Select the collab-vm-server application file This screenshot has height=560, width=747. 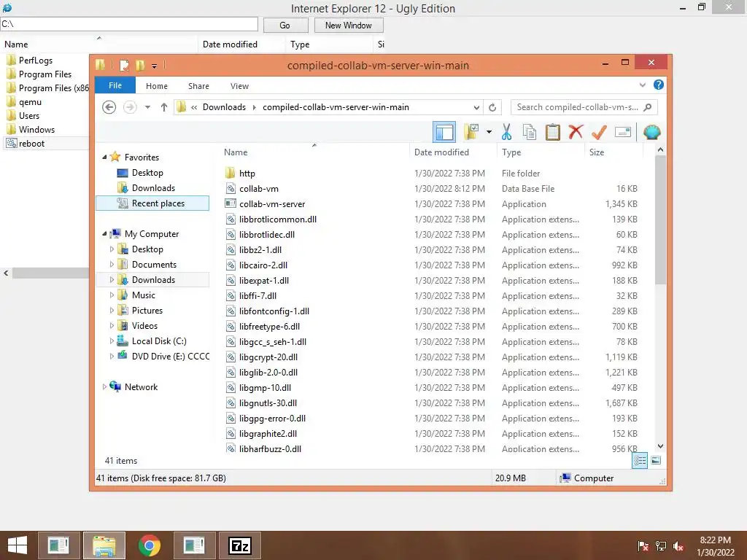pos(272,204)
